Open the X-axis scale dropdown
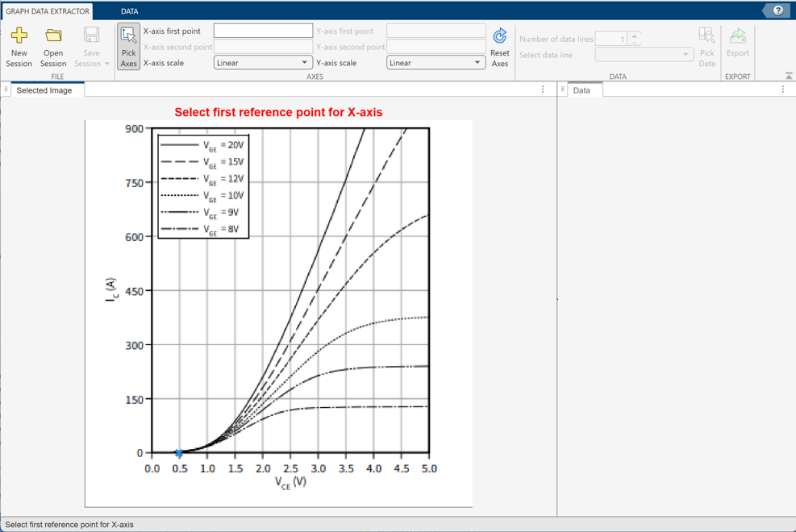This screenshot has width=796, height=532. (262, 62)
